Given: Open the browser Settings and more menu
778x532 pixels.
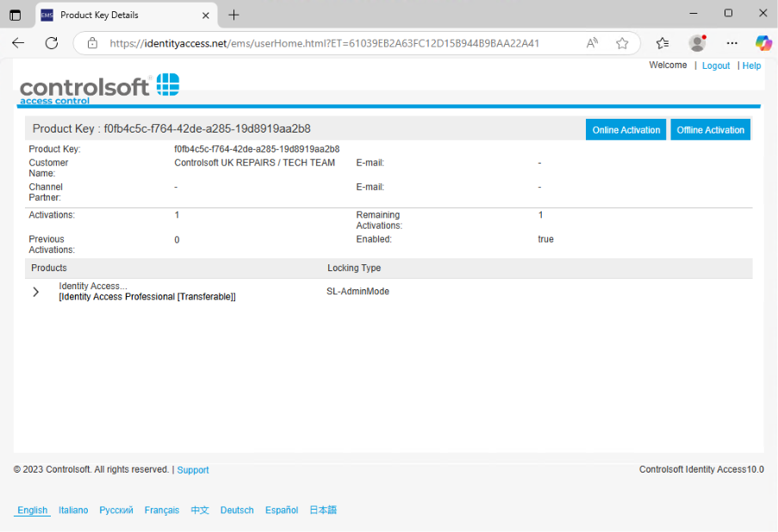Looking at the screenshot, I should 731,43.
